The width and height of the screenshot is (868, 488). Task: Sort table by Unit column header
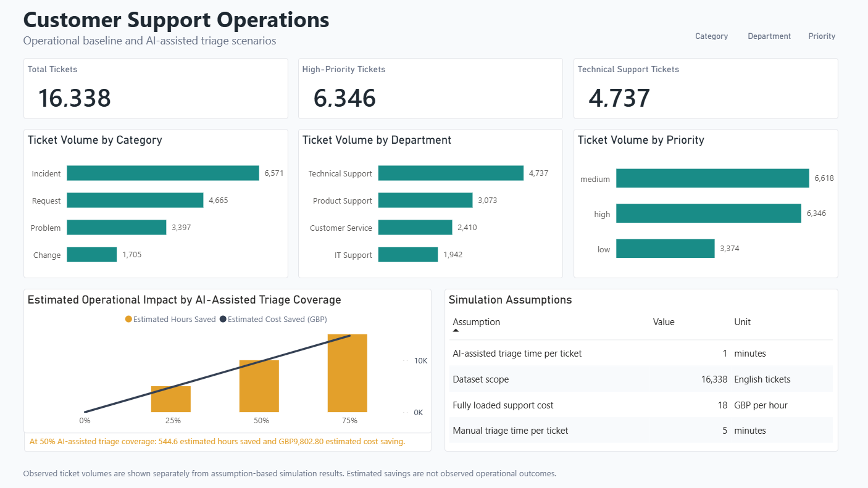pyautogui.click(x=742, y=322)
